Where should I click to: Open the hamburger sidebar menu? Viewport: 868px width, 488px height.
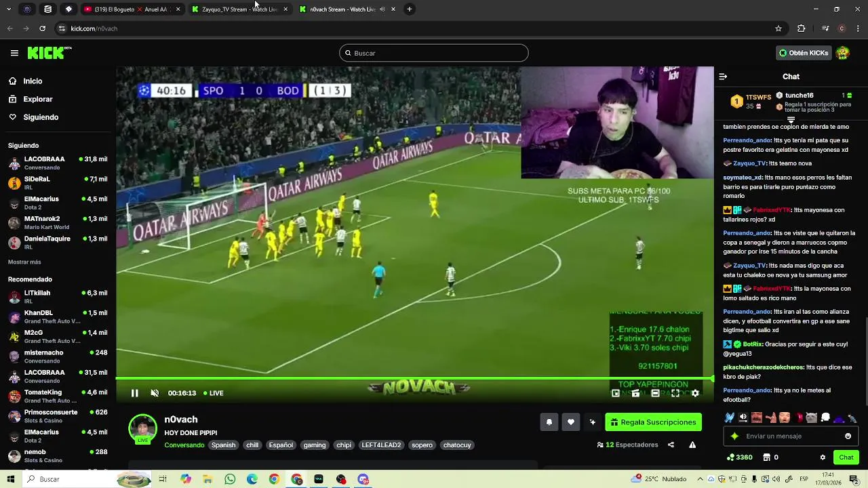click(14, 53)
